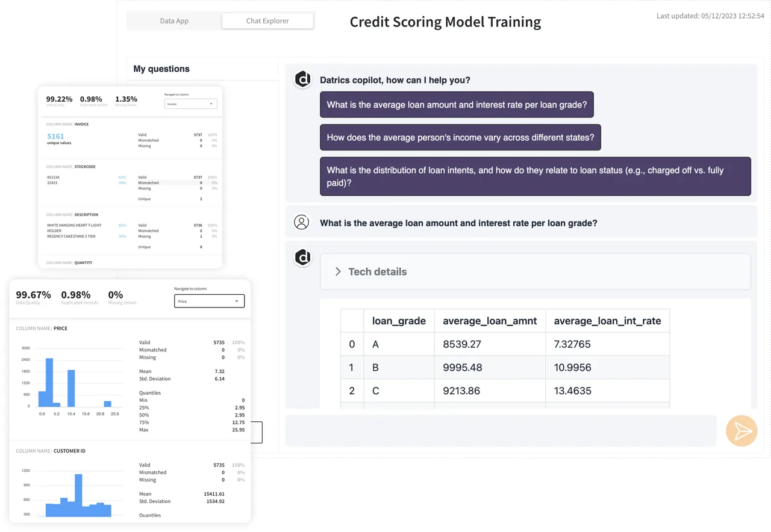Click the cell value 7.32765
771x532 pixels.
click(x=572, y=344)
